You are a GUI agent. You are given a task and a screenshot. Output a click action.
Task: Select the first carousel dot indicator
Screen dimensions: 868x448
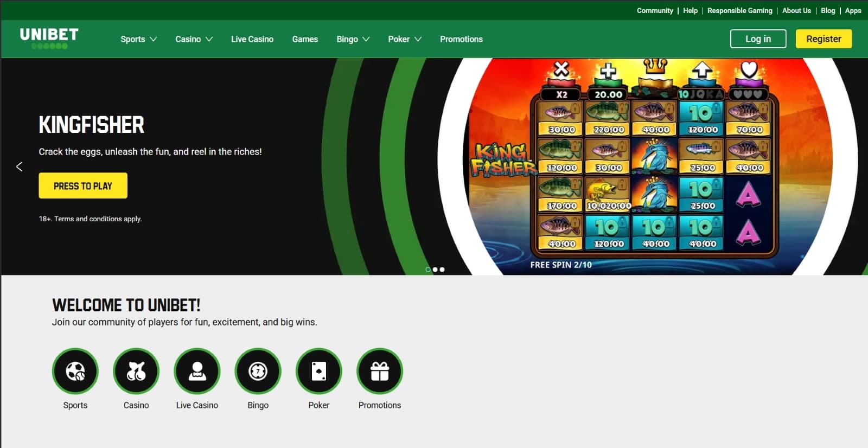coord(428,270)
